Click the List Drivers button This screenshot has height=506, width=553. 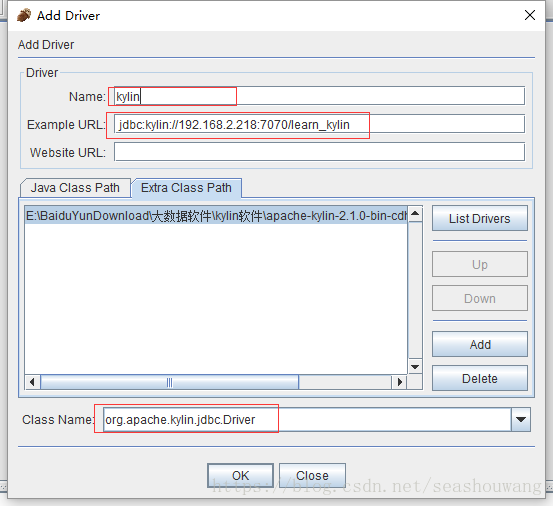pos(480,219)
